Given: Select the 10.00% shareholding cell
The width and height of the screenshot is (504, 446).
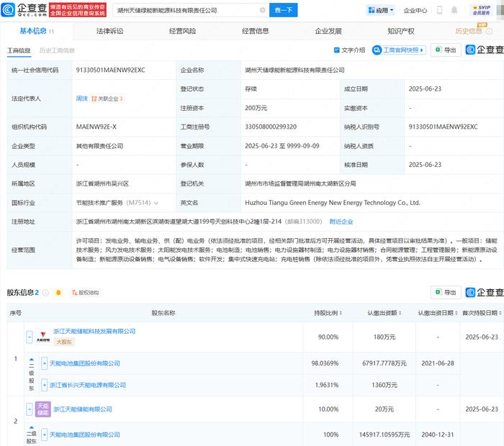Looking at the screenshot, I should coord(328,409).
